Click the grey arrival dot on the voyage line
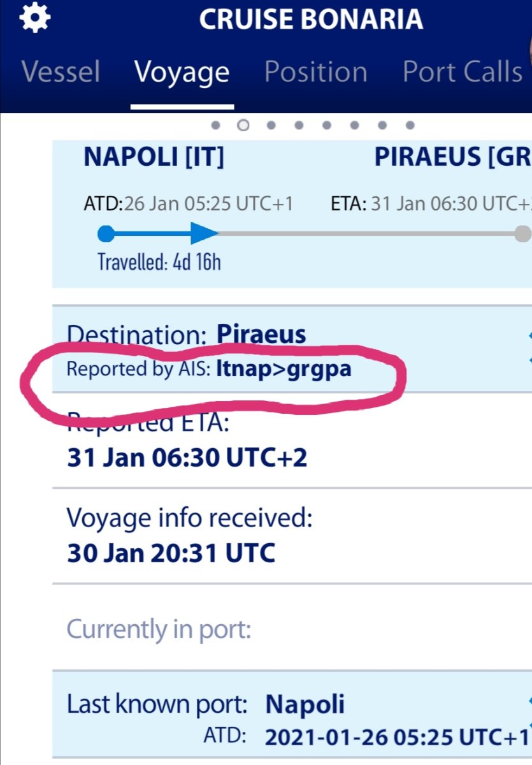Screen dimensions: 532x765 [x=523, y=234]
